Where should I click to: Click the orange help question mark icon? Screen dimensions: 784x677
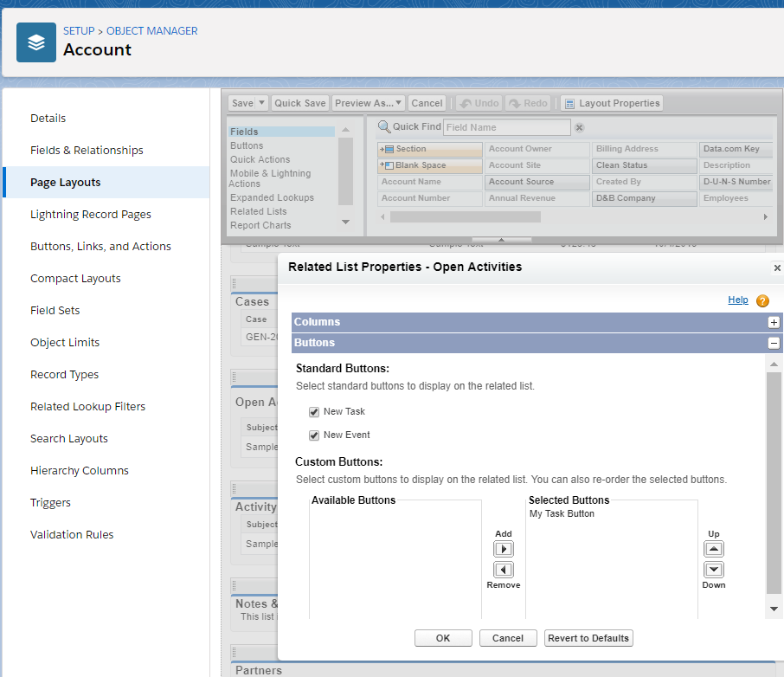click(762, 301)
